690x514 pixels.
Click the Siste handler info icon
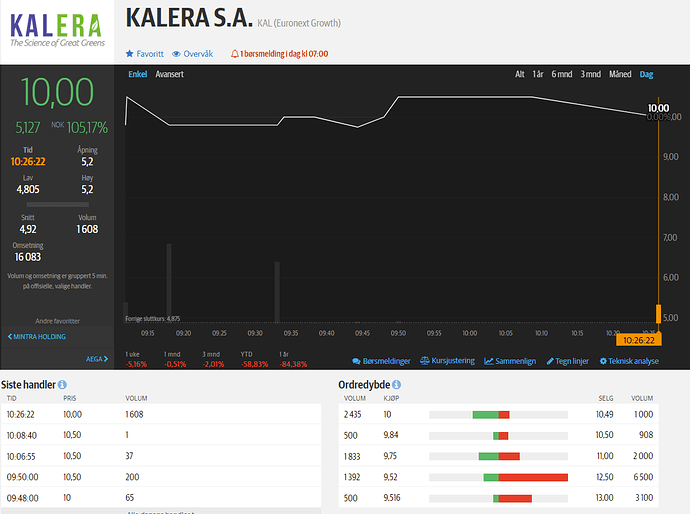pos(62,385)
